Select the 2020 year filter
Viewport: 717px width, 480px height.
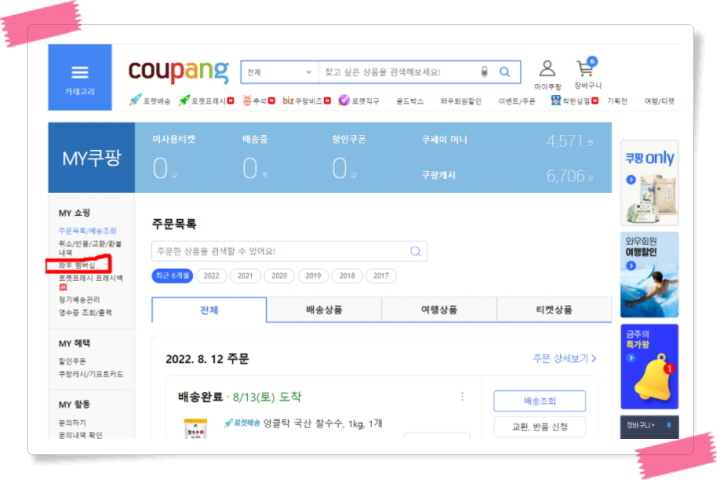coord(279,276)
